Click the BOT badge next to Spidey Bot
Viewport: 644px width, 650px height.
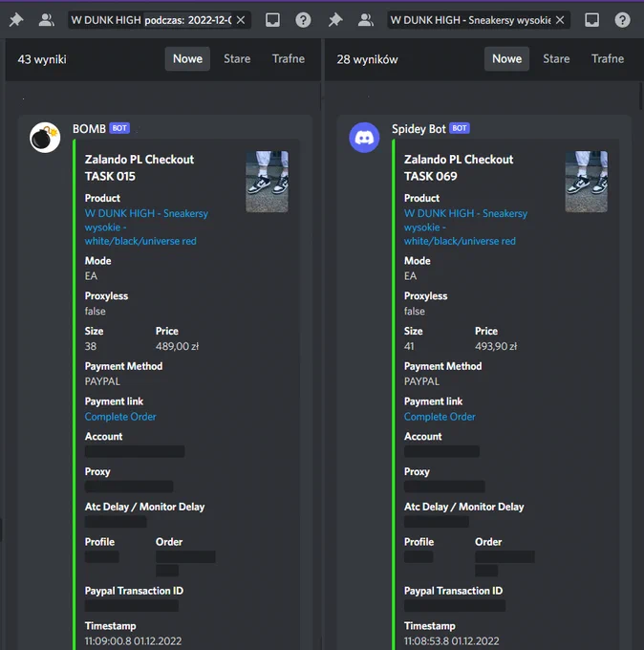[x=460, y=128]
